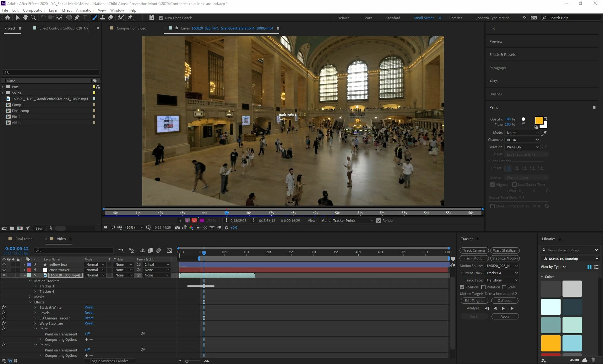Click the Home icon
This screenshot has height=364, width=603.
coord(8,18)
